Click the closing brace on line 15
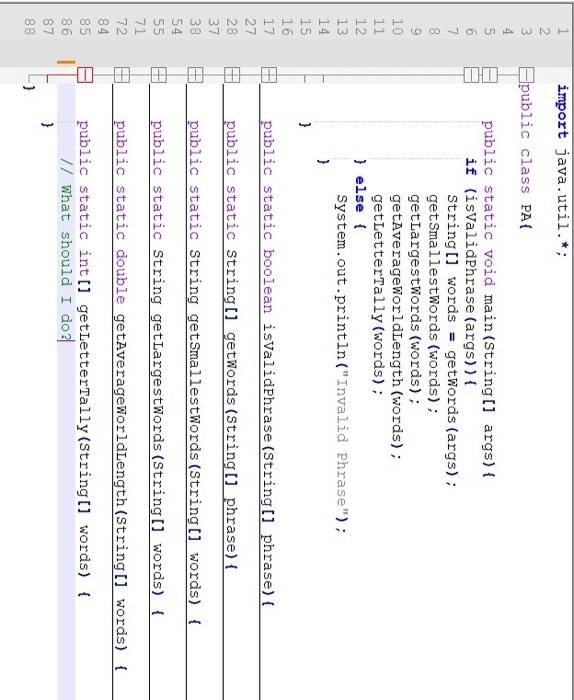The width and height of the screenshot is (574, 700). (305, 125)
